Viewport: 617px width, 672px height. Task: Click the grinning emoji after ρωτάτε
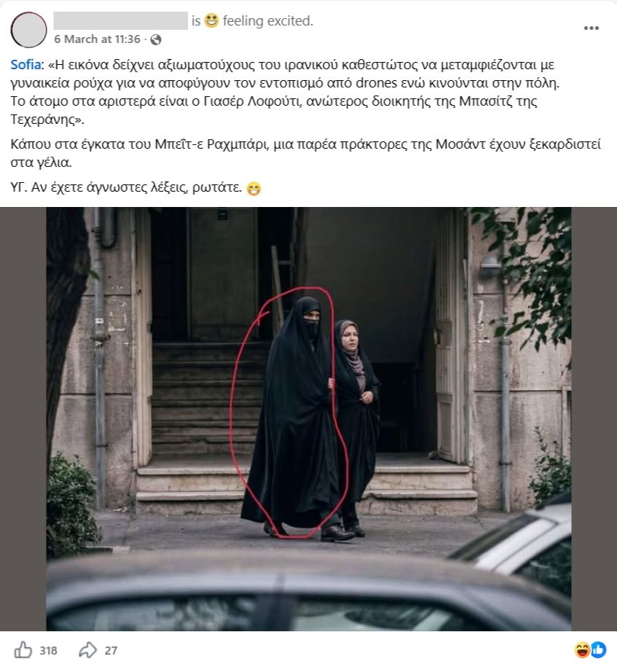point(254,189)
